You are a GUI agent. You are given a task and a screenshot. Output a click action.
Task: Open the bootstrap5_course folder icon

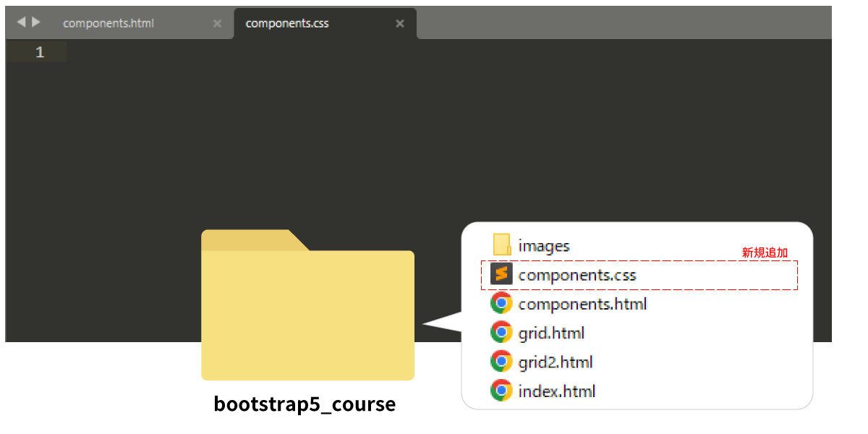(307, 305)
